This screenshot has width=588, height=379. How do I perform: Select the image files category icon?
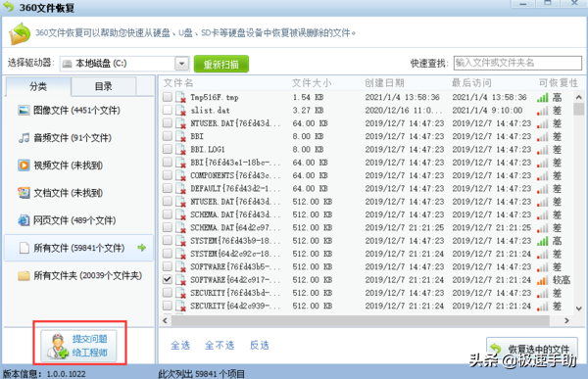pyautogui.click(x=24, y=111)
